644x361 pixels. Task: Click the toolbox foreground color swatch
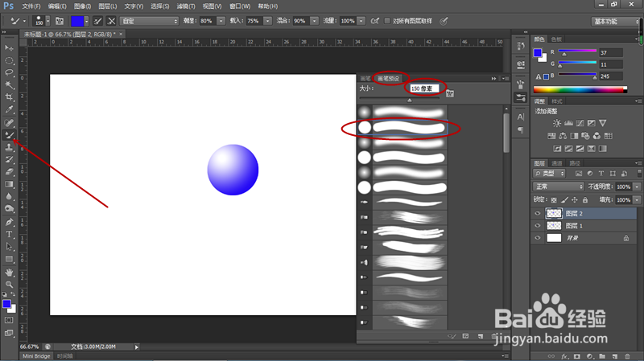(6, 304)
